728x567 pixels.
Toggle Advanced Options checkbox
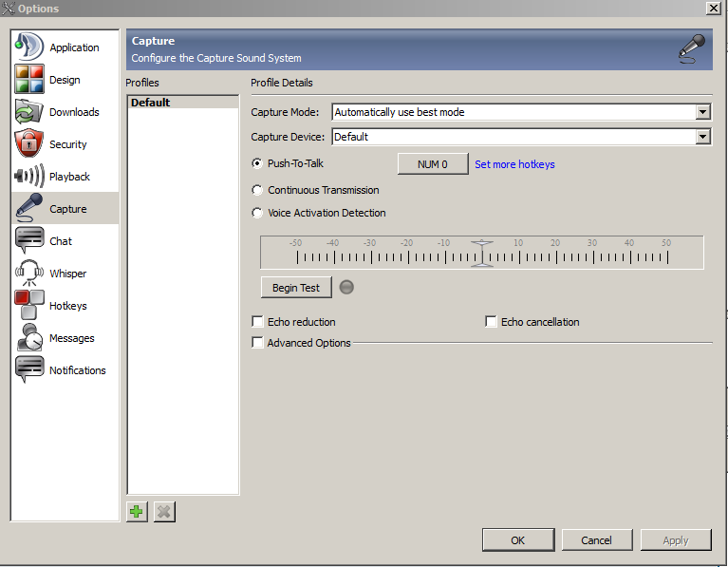coord(257,343)
